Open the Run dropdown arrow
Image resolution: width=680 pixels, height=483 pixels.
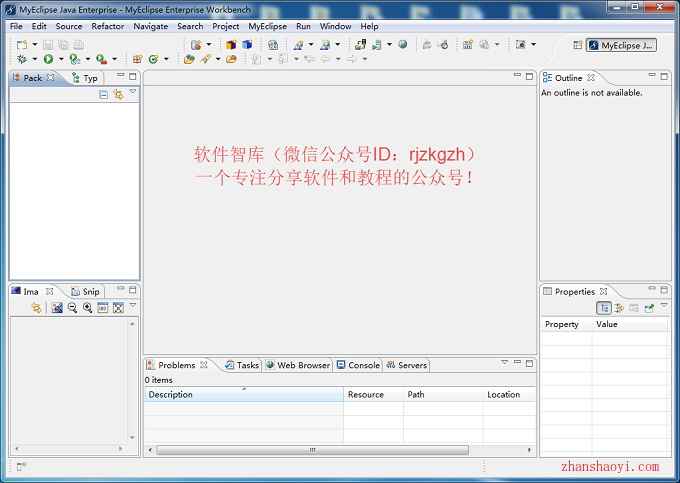tap(61, 59)
